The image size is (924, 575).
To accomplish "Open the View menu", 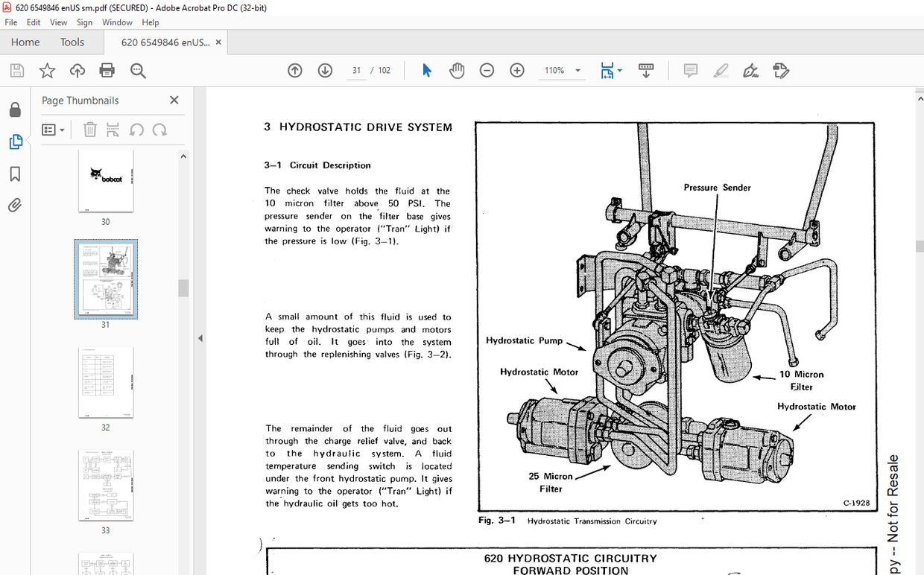I will point(58,22).
